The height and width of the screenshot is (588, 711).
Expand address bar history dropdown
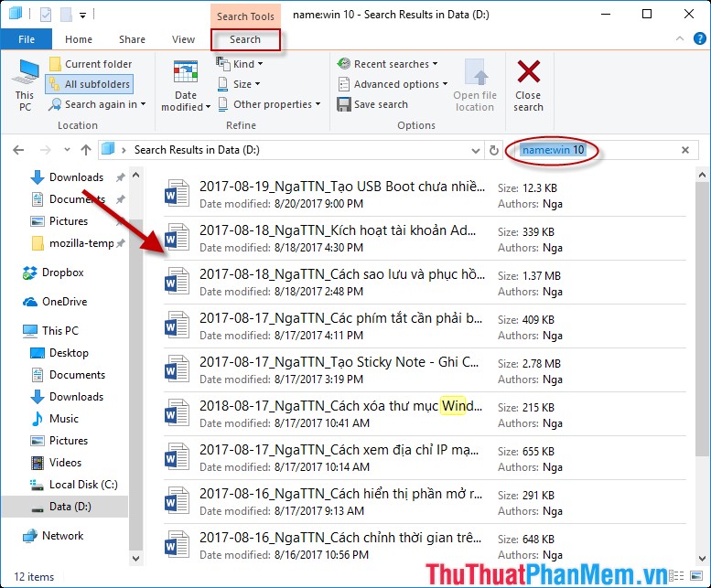(476, 150)
